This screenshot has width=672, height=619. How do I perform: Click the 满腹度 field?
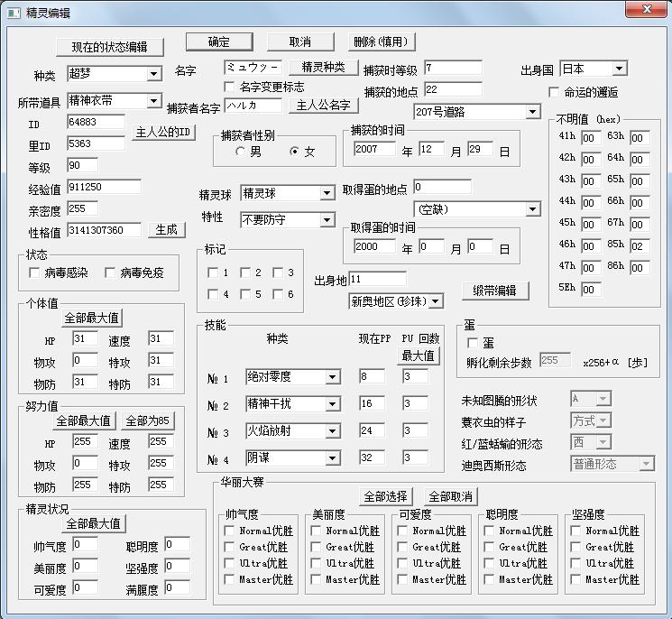click(178, 587)
